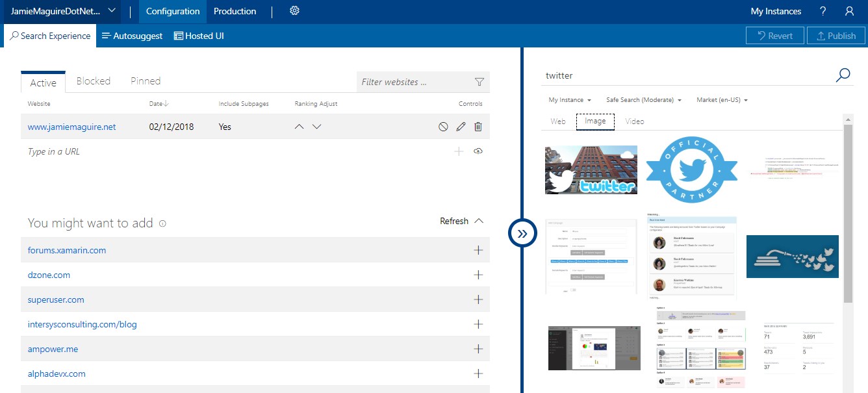Click the plus icon beside Type in a URL
Screen dimensions: 868x393
click(x=459, y=151)
